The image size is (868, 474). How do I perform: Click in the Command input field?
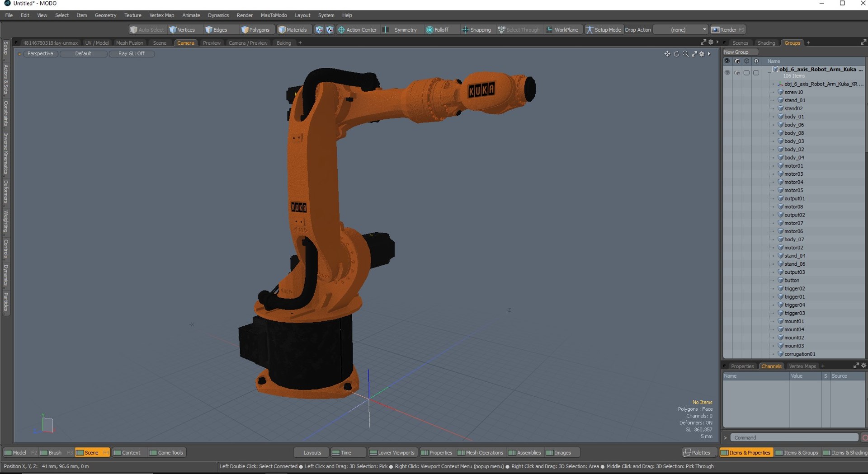click(x=794, y=438)
